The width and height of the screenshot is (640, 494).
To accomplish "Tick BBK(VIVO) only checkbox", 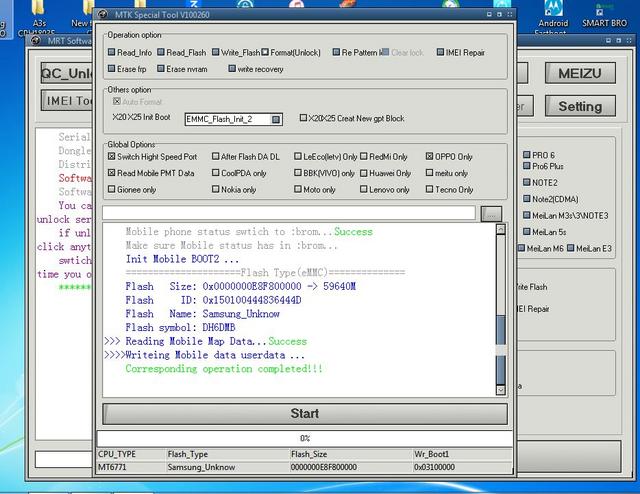I will (298, 173).
